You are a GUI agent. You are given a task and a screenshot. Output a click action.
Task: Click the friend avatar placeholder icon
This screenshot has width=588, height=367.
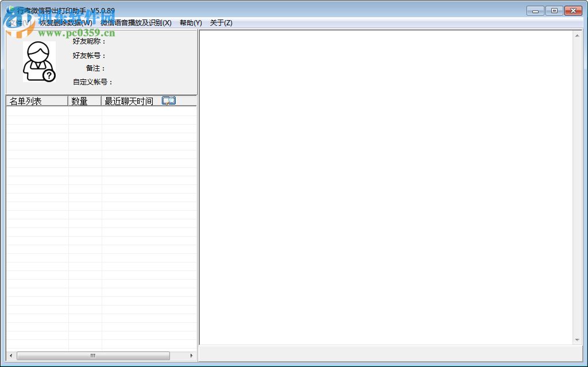(40, 61)
